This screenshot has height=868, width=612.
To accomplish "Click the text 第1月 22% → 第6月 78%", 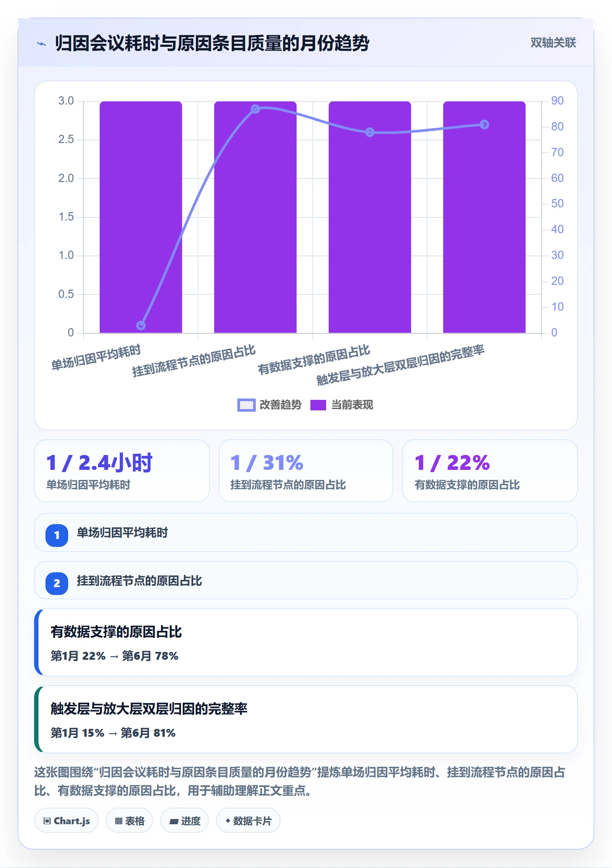I will click(x=115, y=656).
